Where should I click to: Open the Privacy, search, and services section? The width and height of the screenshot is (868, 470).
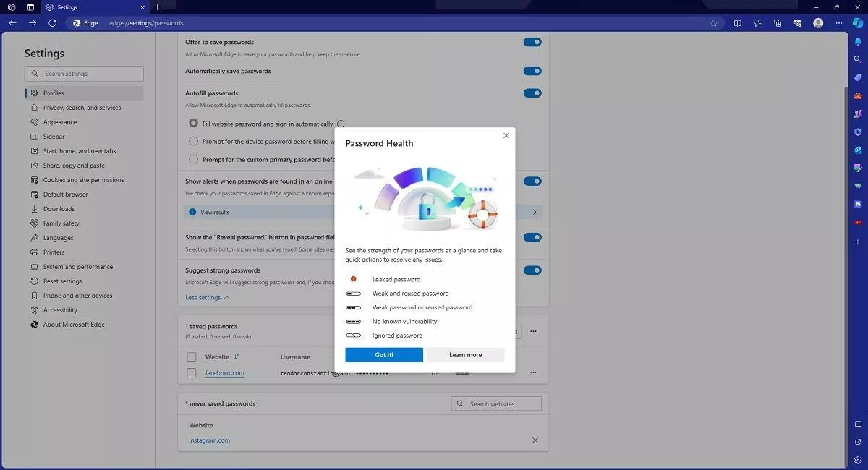(x=83, y=107)
